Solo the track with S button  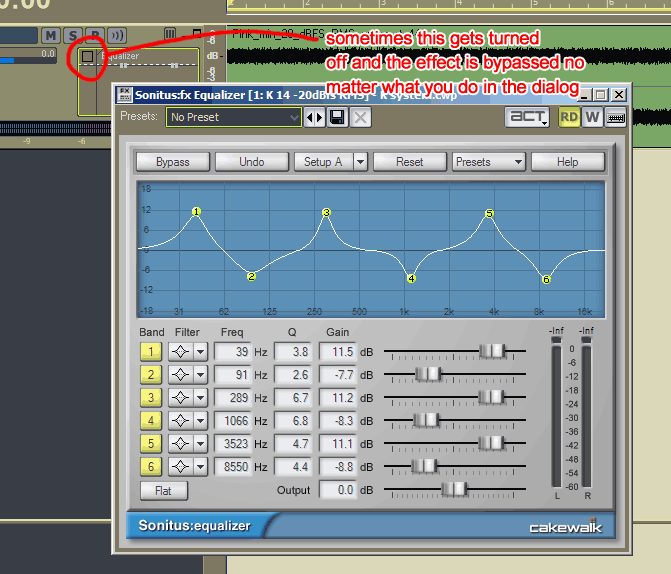(x=73, y=36)
